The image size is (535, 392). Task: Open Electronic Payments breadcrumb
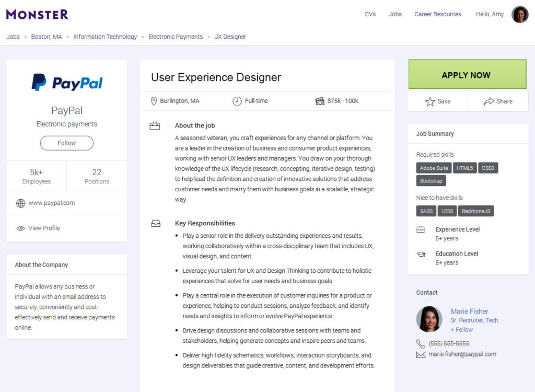coord(176,37)
